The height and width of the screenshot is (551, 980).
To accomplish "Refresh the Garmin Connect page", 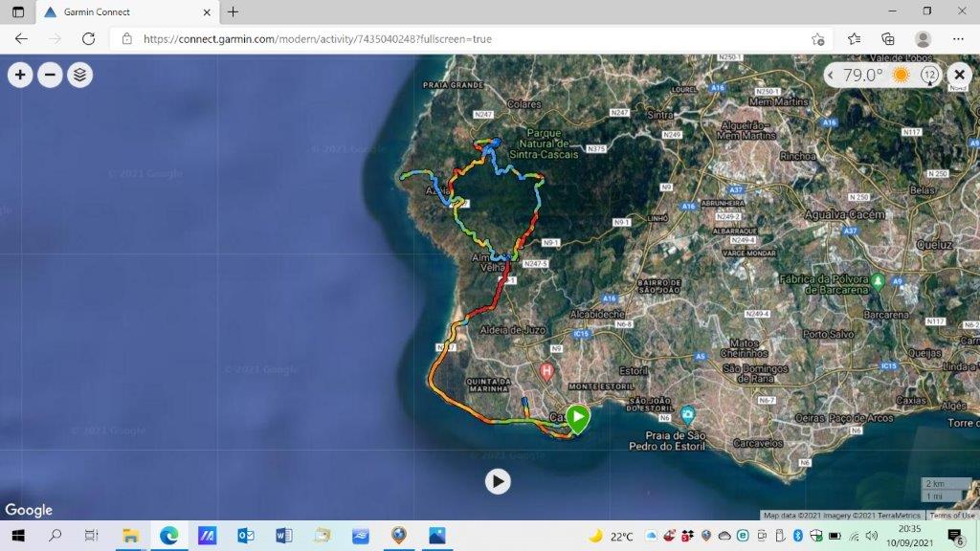I will point(88,38).
